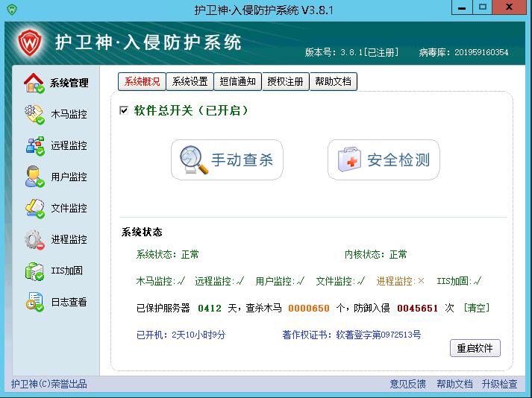The width and height of the screenshot is (532, 398).
Task: Open bottom 帮助文档 link
Action: click(x=454, y=384)
